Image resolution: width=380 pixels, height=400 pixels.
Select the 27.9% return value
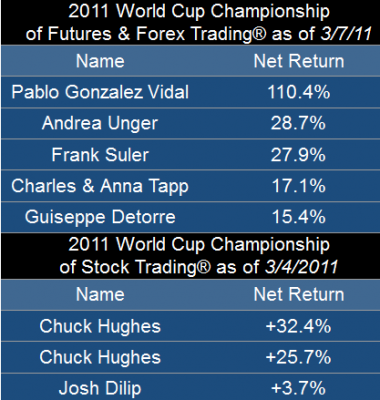pos(298,154)
